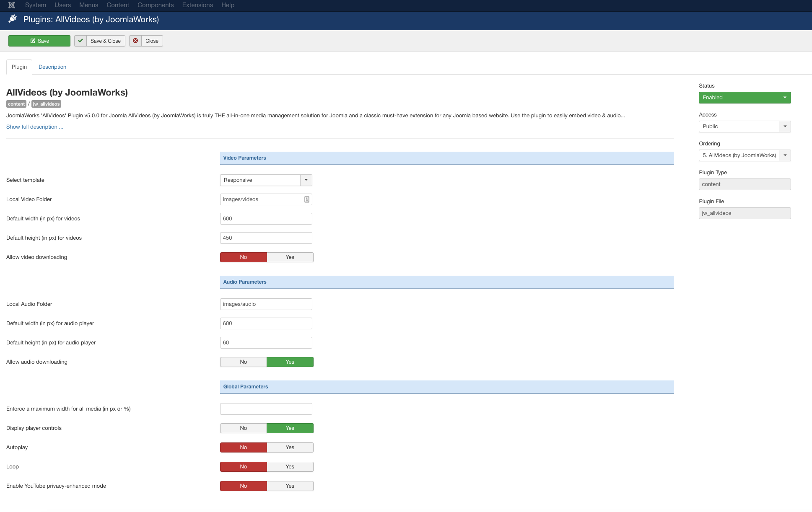Click the Loop label

[x=13, y=467]
